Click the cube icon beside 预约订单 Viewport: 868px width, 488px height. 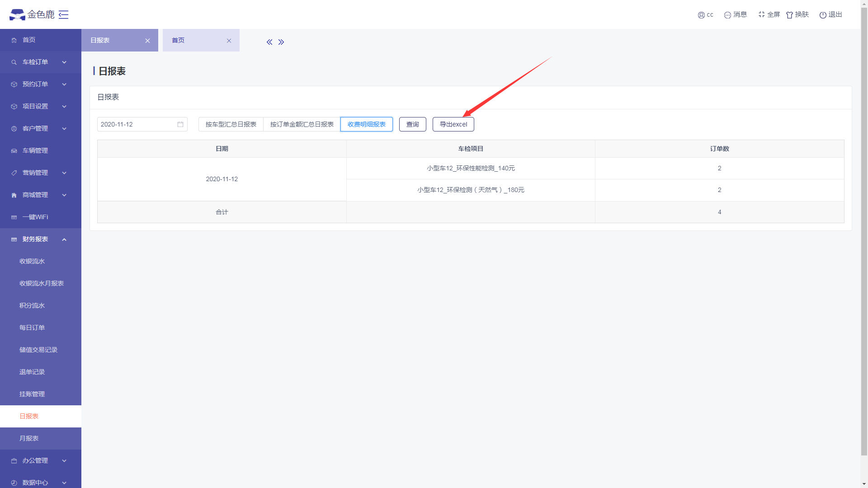(x=14, y=84)
